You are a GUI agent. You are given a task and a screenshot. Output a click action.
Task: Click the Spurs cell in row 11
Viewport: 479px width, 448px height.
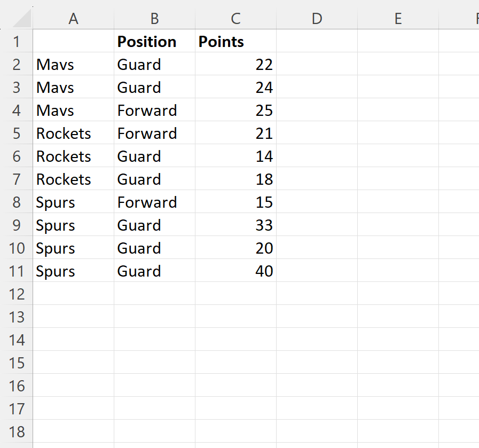(73, 271)
